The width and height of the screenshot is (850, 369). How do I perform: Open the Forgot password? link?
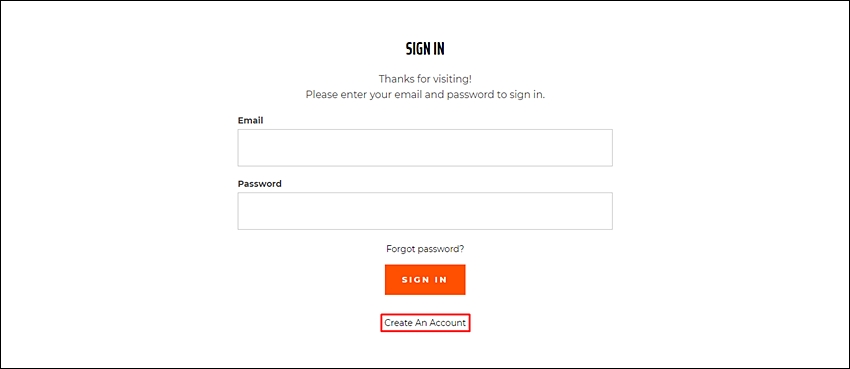[425, 249]
